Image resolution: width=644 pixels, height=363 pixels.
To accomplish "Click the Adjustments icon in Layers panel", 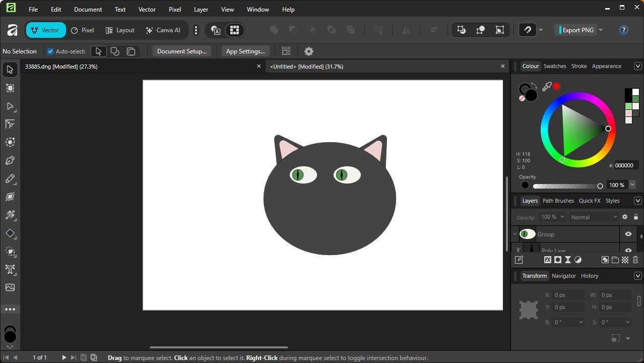I will 578,260.
